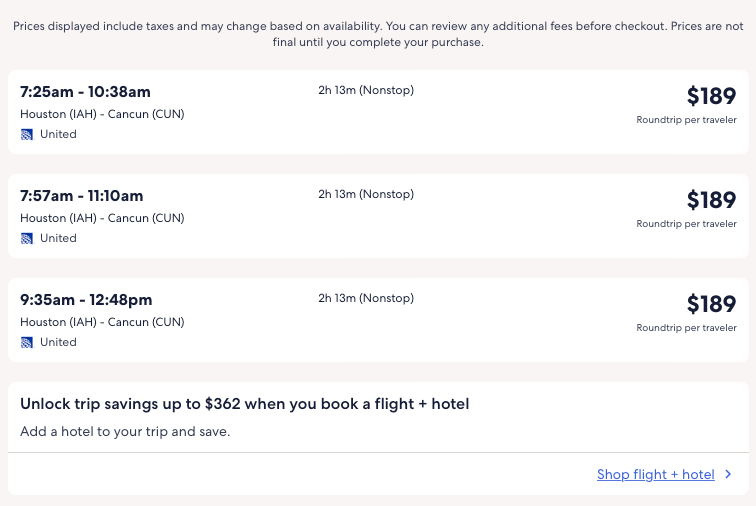The height and width of the screenshot is (506, 756).
Task: Click Roundtrip per traveler on the 9:35am flight
Action: click(686, 328)
